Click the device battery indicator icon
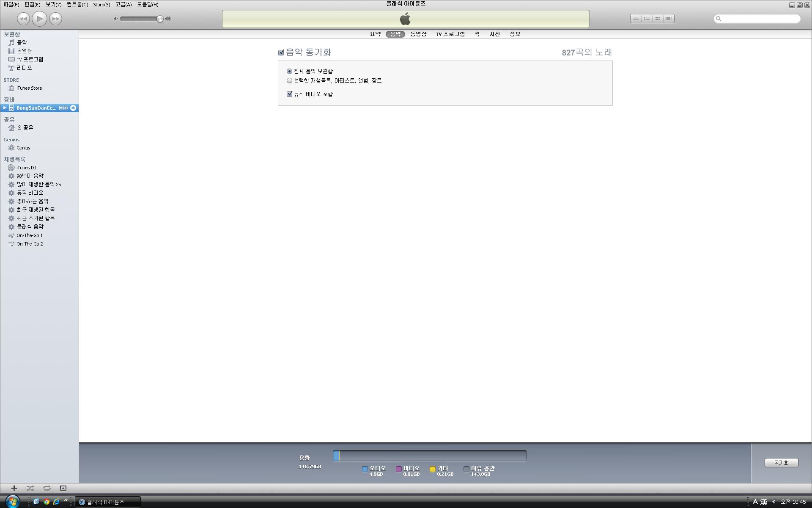 (x=63, y=108)
